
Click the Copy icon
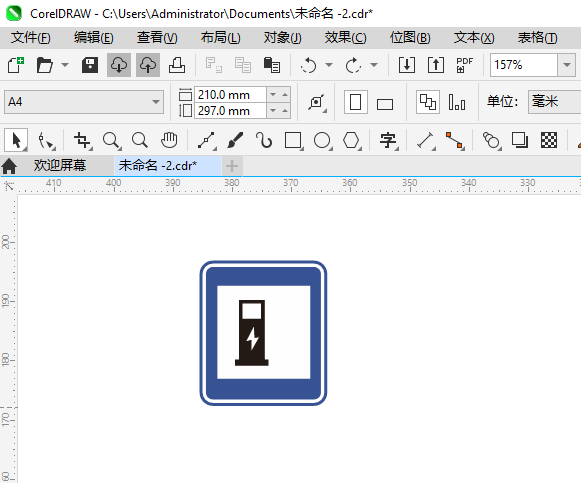(x=243, y=65)
